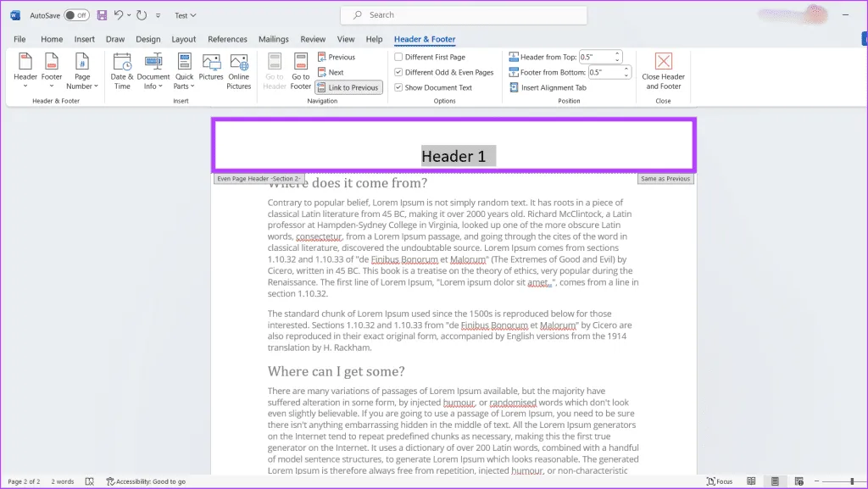Click the Date & Time icon

tap(122, 69)
